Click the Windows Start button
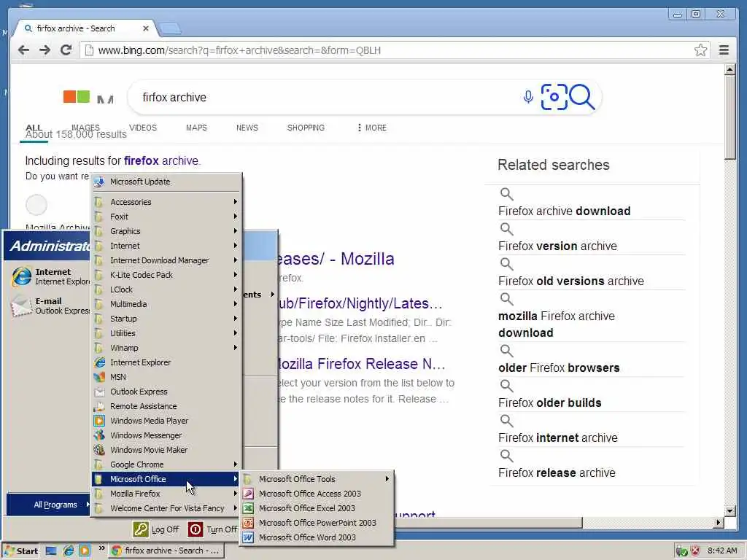This screenshot has width=747, height=560. click(20, 551)
